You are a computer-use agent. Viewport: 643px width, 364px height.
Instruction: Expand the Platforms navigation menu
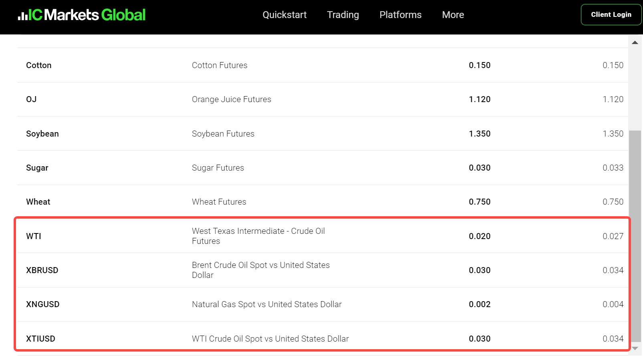pos(401,15)
